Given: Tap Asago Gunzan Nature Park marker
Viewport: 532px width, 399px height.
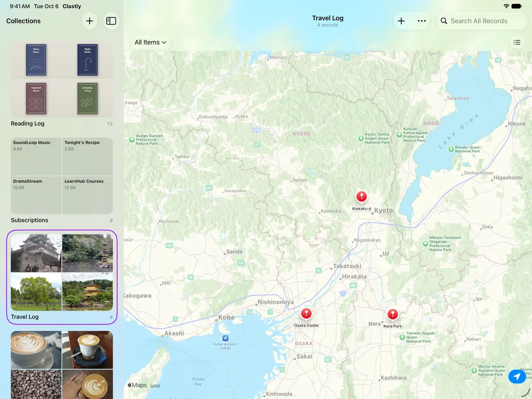Looking at the screenshot, I should pos(132,140).
